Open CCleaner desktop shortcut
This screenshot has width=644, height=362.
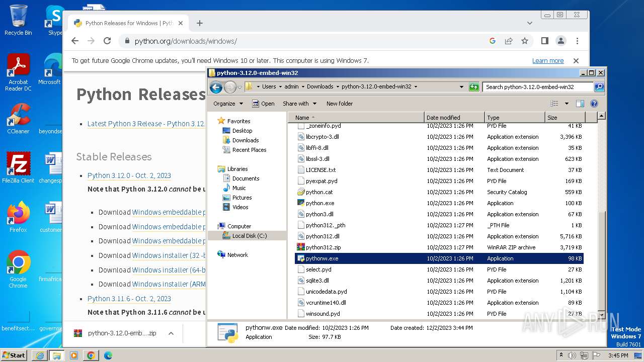click(x=19, y=119)
